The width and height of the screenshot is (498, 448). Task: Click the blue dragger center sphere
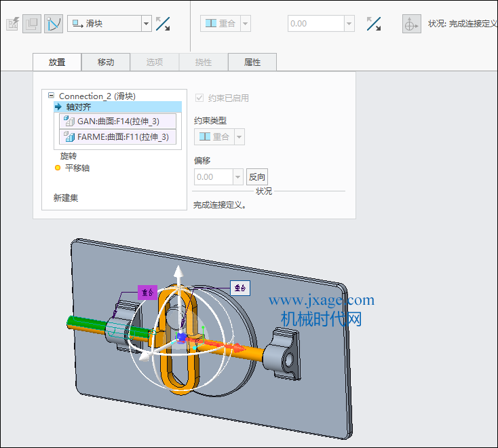pos(181,337)
